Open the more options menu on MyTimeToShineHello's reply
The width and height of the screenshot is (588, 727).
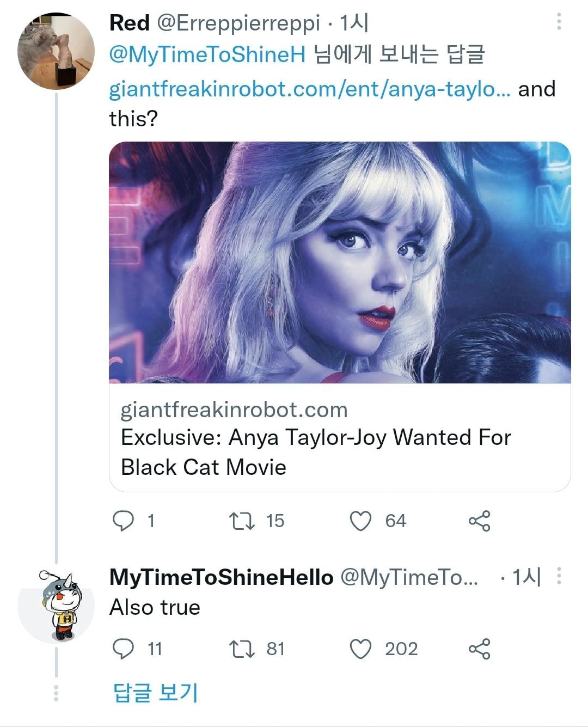pyautogui.click(x=559, y=576)
